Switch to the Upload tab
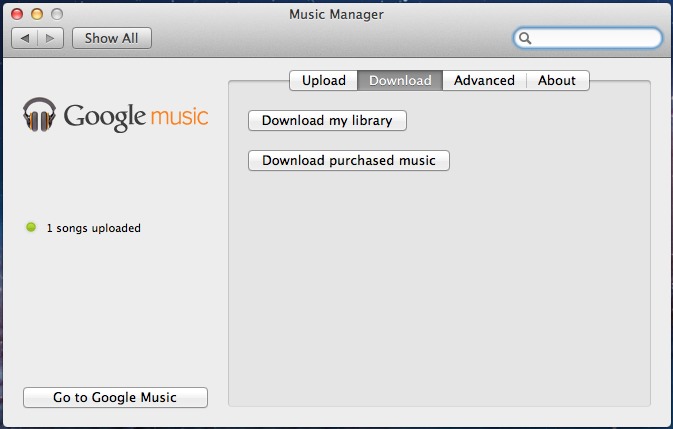The height and width of the screenshot is (429, 673). coord(324,80)
